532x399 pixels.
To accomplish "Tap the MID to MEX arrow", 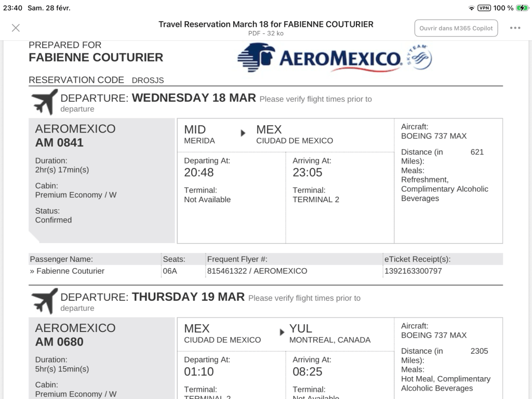I will (243, 133).
